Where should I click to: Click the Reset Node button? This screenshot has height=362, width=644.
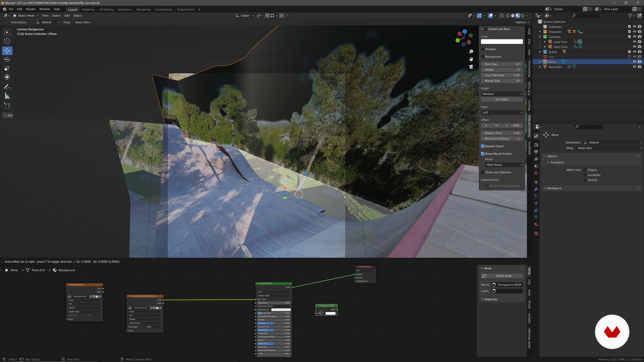502,276
